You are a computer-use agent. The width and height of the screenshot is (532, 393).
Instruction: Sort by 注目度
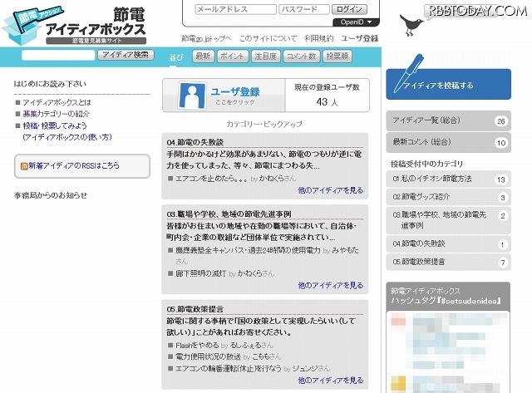tap(266, 56)
